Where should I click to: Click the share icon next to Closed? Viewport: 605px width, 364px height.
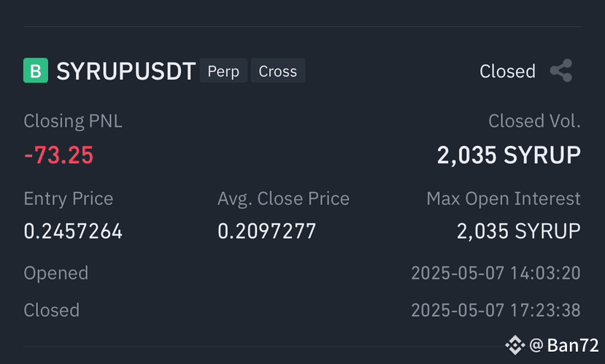tap(561, 71)
